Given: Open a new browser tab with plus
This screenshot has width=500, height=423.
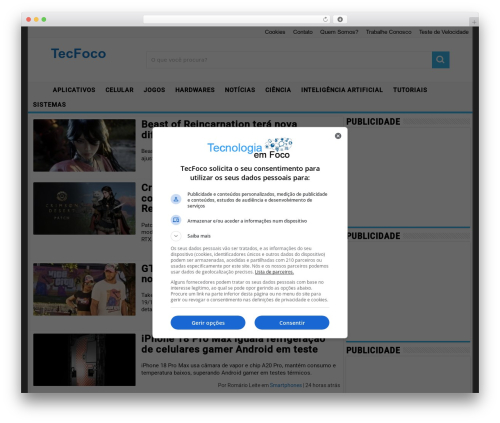Looking at the screenshot, I should coord(474,22).
